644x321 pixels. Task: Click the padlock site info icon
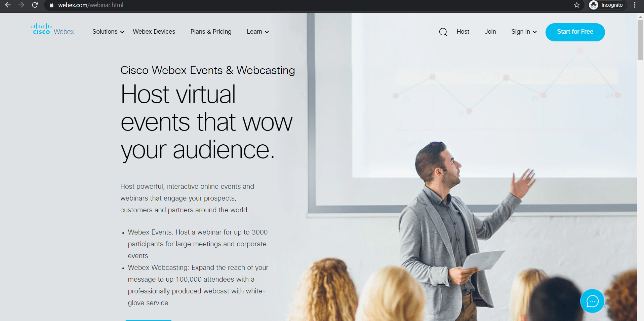point(51,5)
